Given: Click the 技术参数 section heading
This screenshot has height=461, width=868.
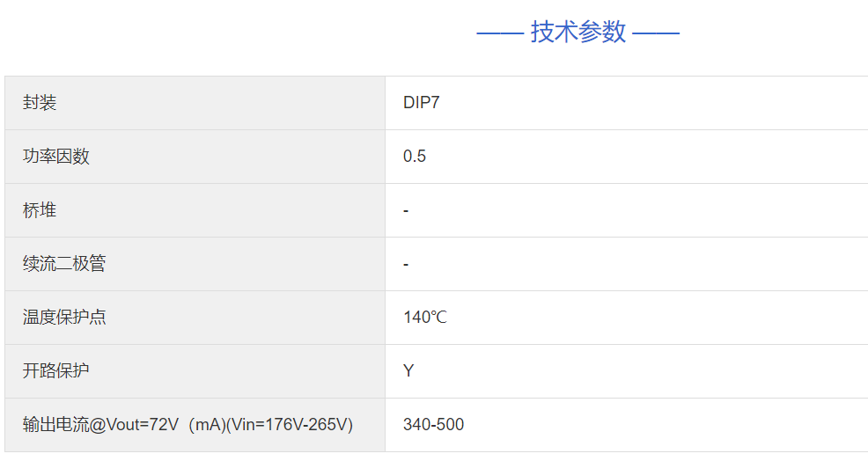Looking at the screenshot, I should click(x=577, y=33).
